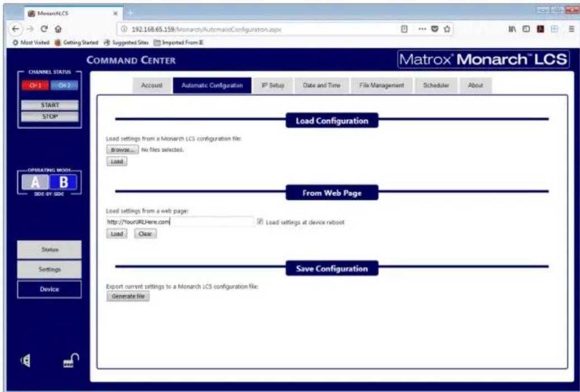Viewport: 580px width, 392px height.
Task: Select the MonarchLCS browser tab
Action: coord(73,13)
